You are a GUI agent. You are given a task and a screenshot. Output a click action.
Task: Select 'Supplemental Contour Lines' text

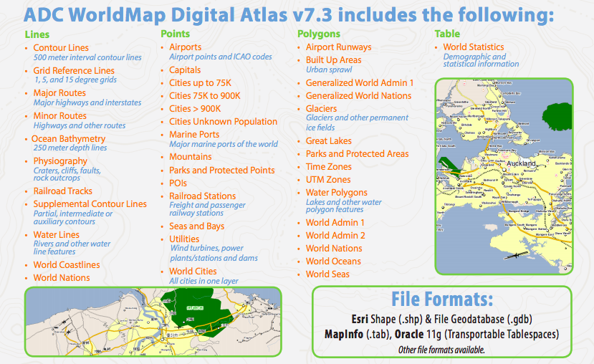pos(90,203)
